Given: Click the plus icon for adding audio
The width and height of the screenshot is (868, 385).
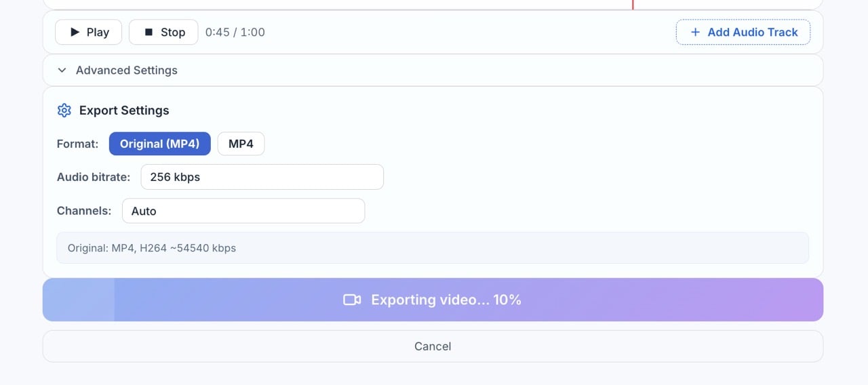Looking at the screenshot, I should pos(695,32).
